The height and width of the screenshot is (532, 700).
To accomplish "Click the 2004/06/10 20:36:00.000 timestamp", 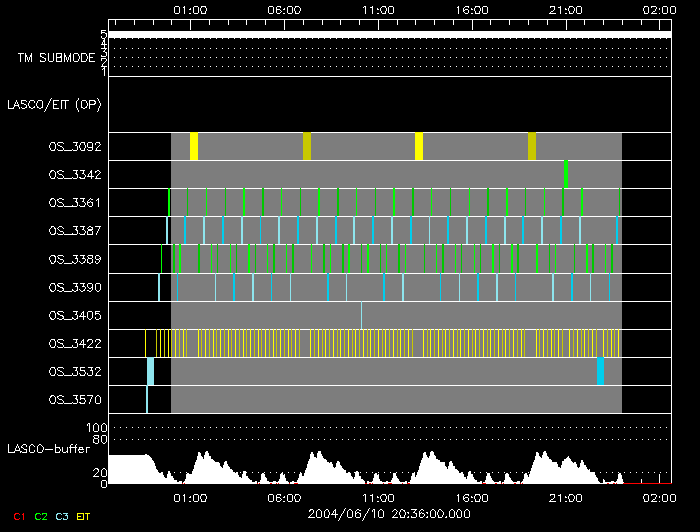I will coord(388,513).
